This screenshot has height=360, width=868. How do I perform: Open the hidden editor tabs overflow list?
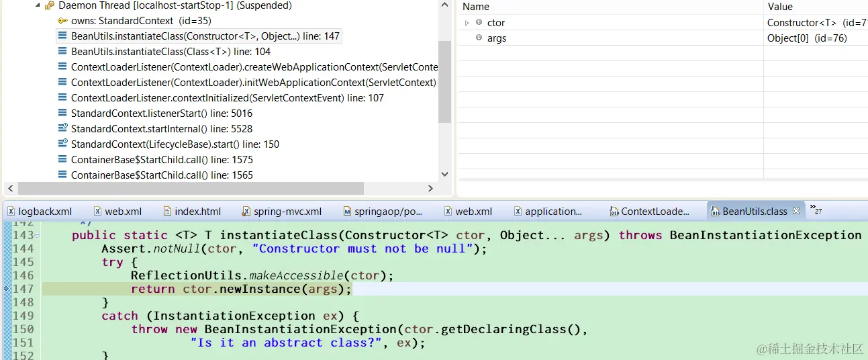(x=816, y=210)
